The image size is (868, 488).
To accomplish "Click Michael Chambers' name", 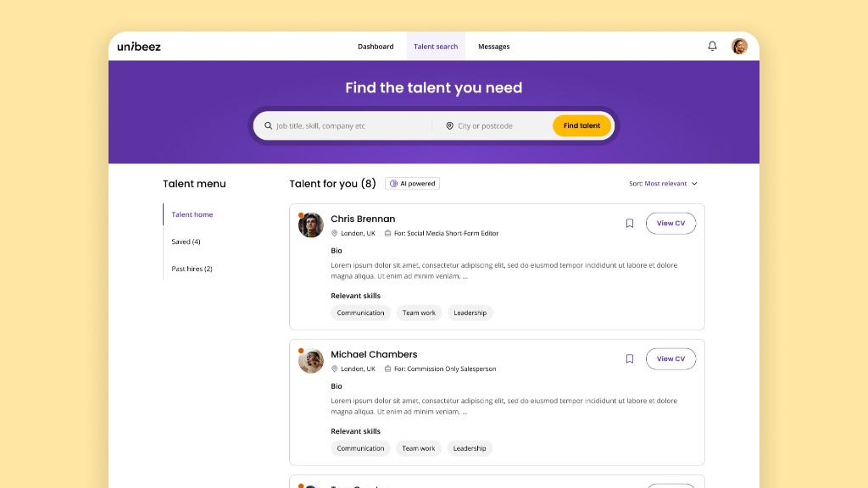I will (x=374, y=354).
